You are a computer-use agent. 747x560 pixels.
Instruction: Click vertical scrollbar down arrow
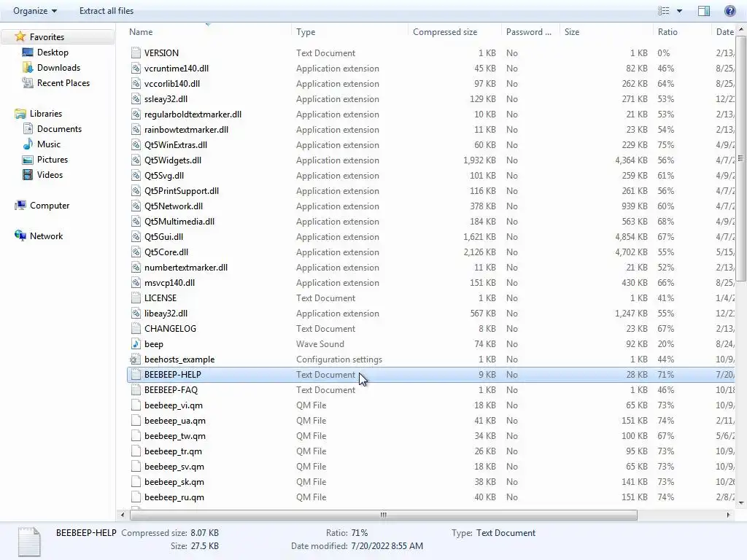coord(741,503)
